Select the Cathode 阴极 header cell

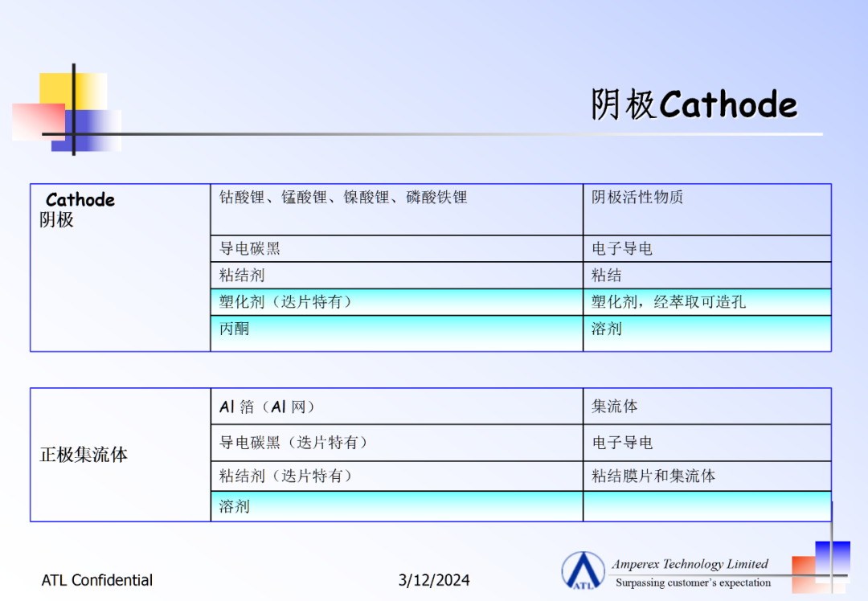[121, 268]
